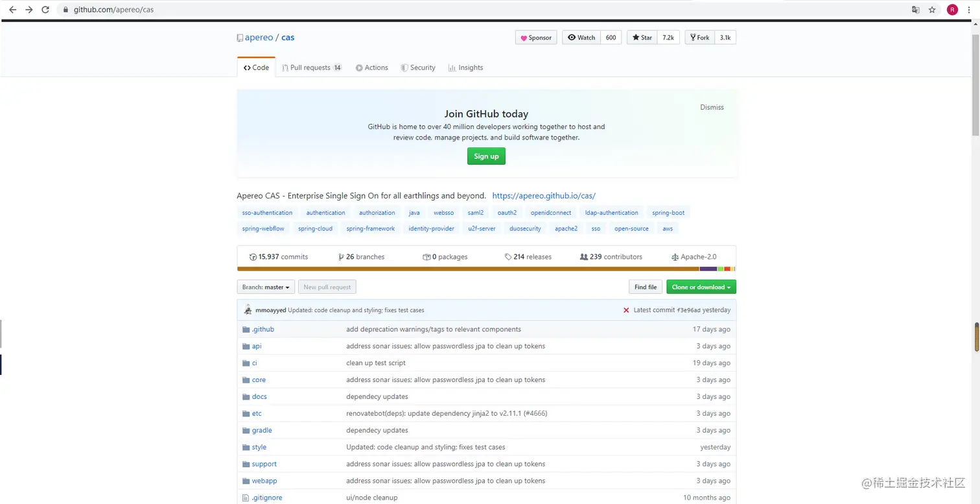Viewport: 980px width, 504px height.
Task: Reload the page with the refresh icon
Action: tap(45, 10)
